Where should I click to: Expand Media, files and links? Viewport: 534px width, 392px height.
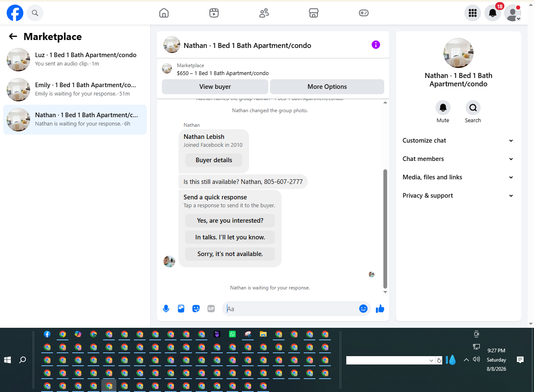click(458, 177)
